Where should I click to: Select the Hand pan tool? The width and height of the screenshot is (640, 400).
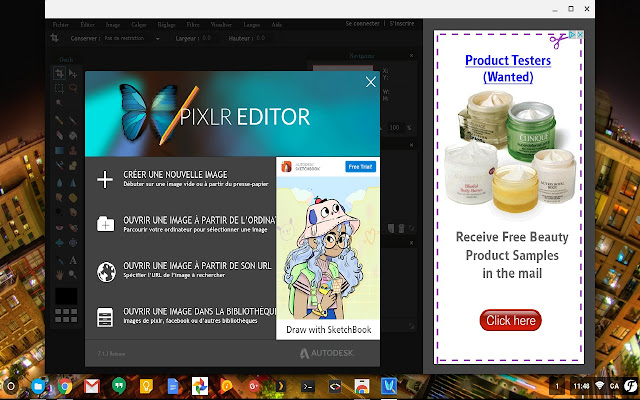[x=60, y=275]
